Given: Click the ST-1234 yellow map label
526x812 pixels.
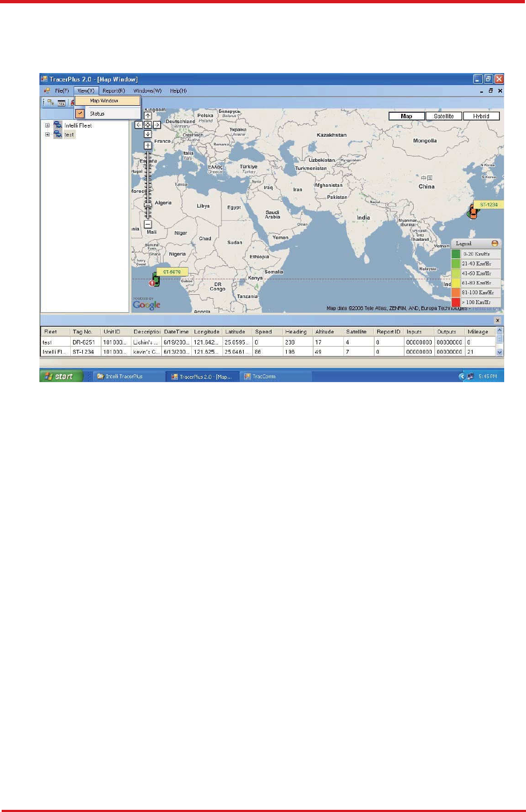Looking at the screenshot, I should click(x=489, y=205).
